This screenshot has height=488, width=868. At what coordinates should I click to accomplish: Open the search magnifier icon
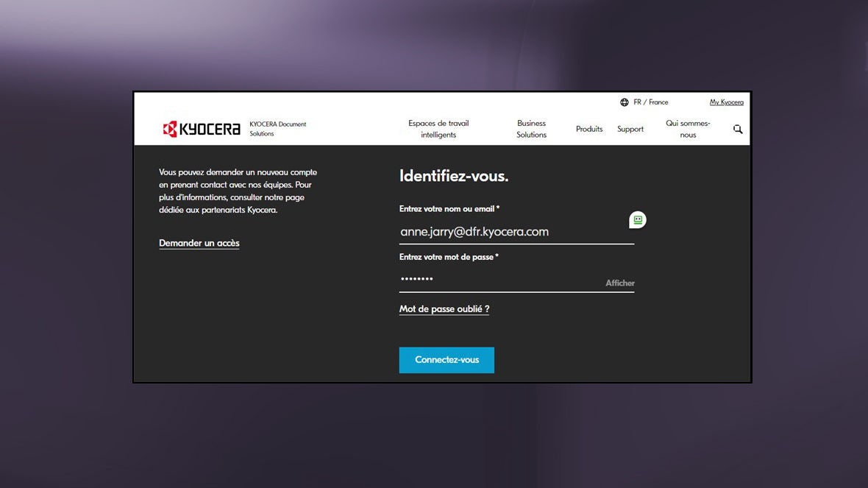click(738, 129)
